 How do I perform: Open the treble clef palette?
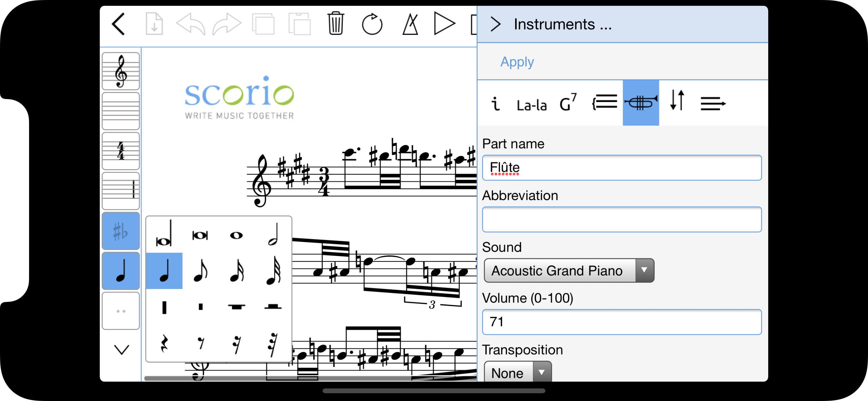[121, 71]
